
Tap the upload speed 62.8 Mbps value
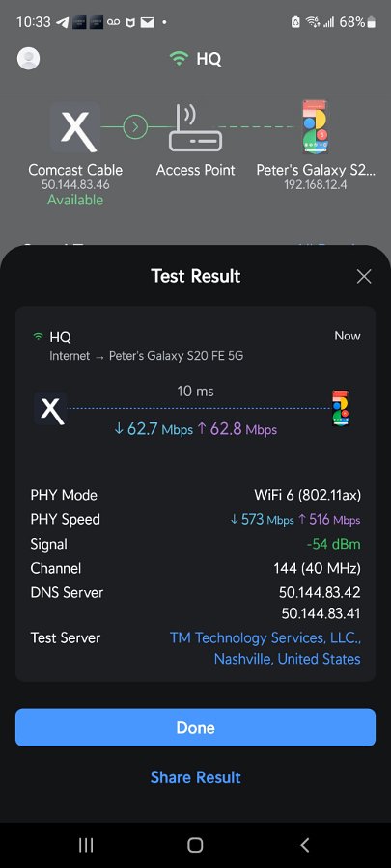coord(237,429)
